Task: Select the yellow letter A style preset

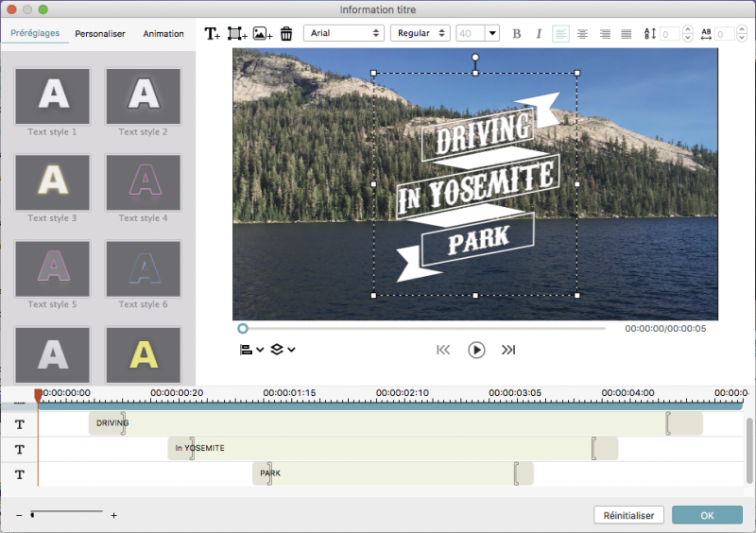Action: [x=144, y=355]
